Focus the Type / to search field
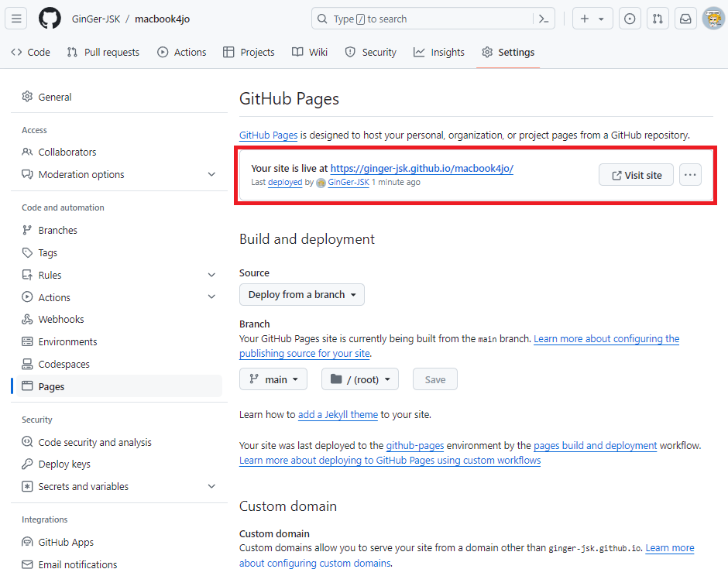 pos(433,19)
